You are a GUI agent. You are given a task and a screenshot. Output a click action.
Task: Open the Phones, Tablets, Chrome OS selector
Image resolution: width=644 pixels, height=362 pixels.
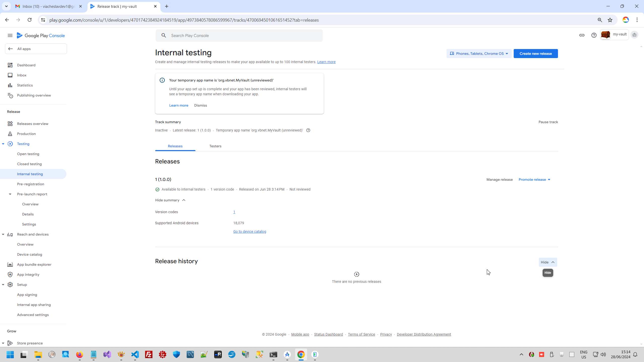point(479,54)
